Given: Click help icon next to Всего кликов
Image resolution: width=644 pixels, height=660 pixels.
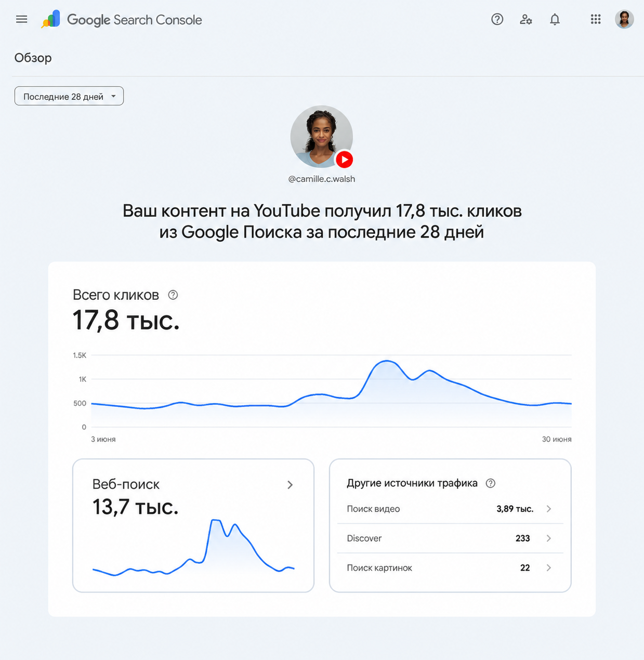Looking at the screenshot, I should pyautogui.click(x=173, y=295).
